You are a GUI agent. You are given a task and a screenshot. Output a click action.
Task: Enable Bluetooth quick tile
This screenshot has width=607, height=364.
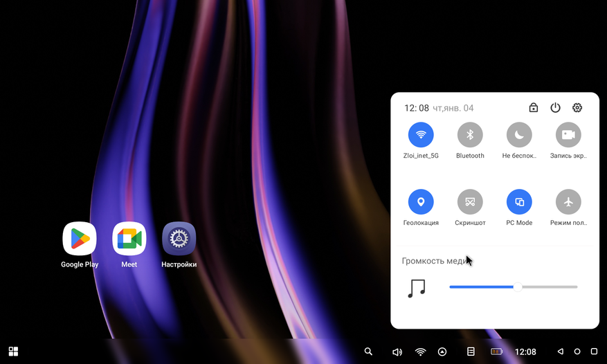tap(470, 135)
